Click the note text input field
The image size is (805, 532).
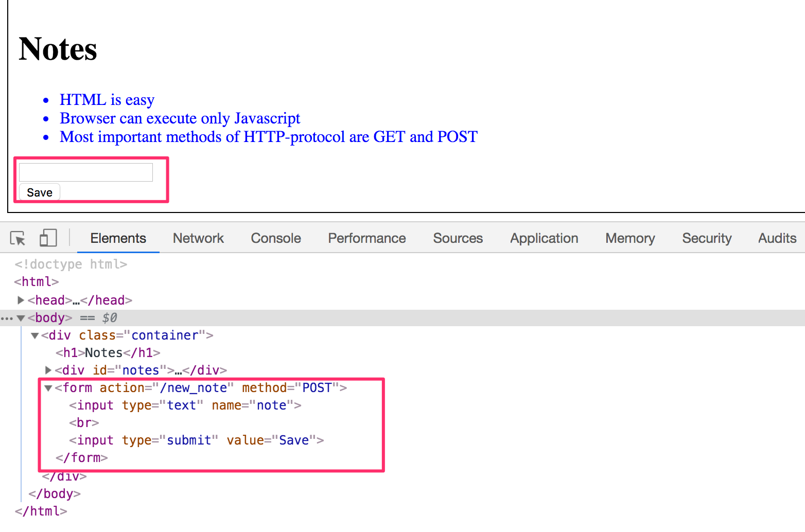pos(86,172)
